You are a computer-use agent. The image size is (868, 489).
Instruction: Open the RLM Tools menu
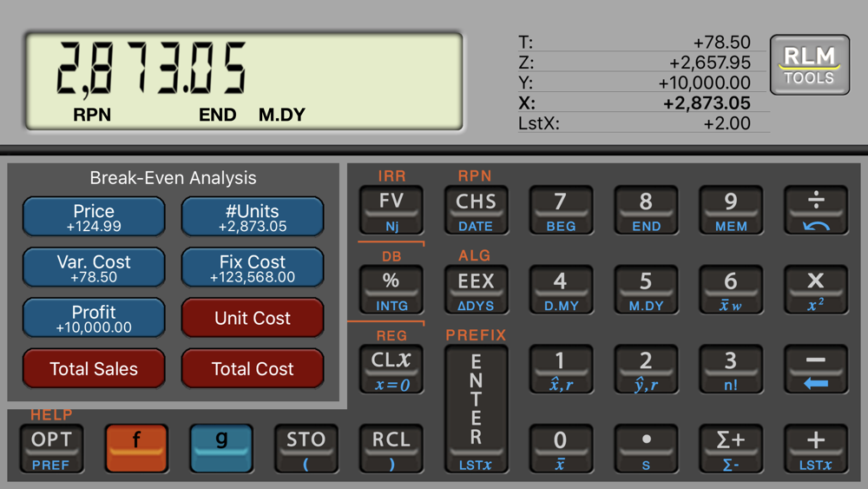(x=809, y=65)
